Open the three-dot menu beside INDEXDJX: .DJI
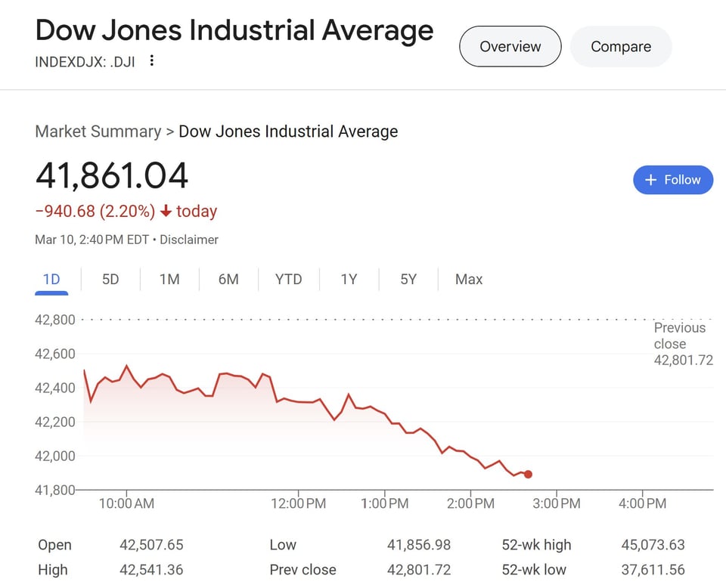This screenshot has height=588, width=726. pos(152,60)
